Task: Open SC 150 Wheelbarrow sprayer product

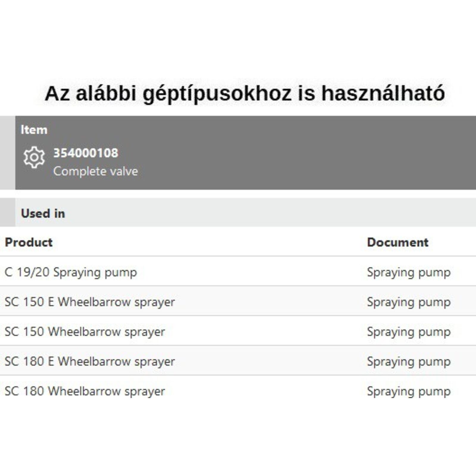Action: (x=85, y=332)
